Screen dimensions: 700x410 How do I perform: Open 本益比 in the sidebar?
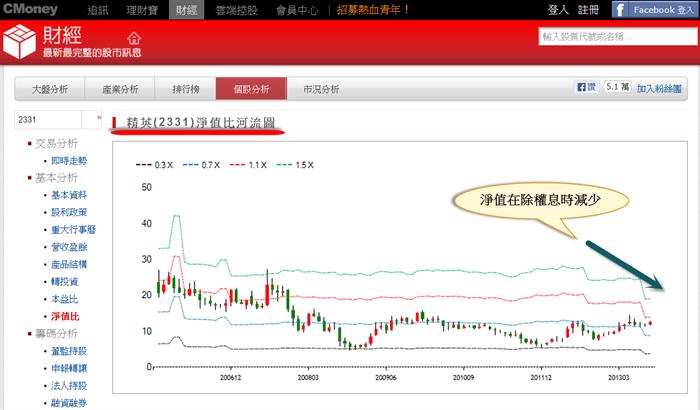click(x=64, y=299)
